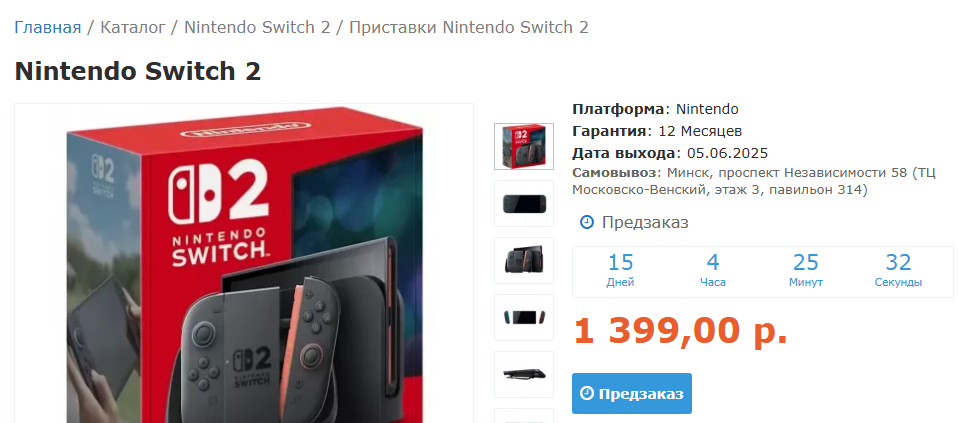This screenshot has height=423, width=977.
Task: Show the bare console screen thumbnail
Action: 524,204
